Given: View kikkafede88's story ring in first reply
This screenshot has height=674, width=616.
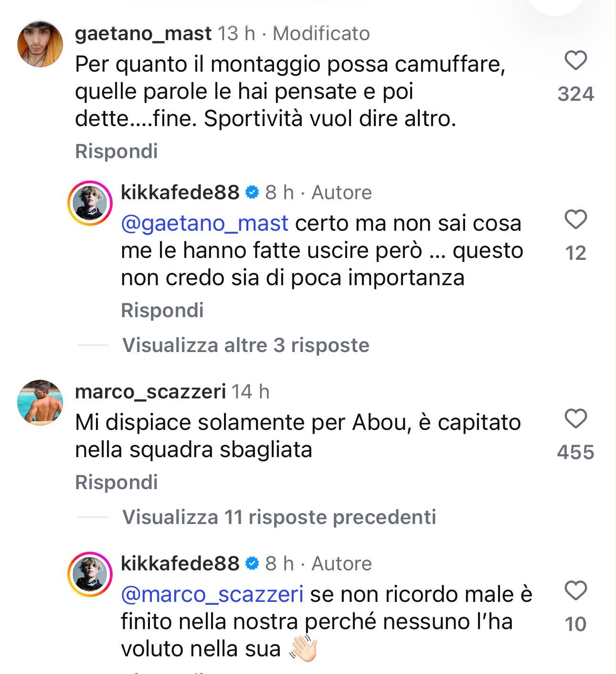Looking at the screenshot, I should (89, 203).
